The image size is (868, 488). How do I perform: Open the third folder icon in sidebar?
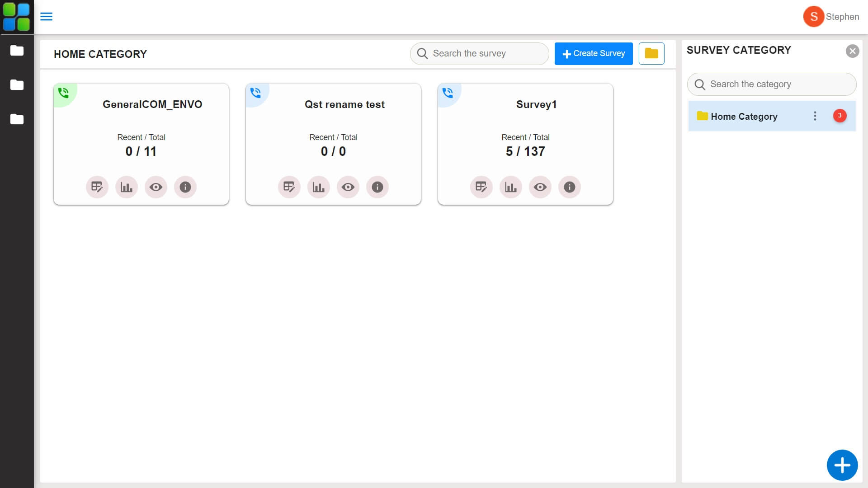[17, 119]
